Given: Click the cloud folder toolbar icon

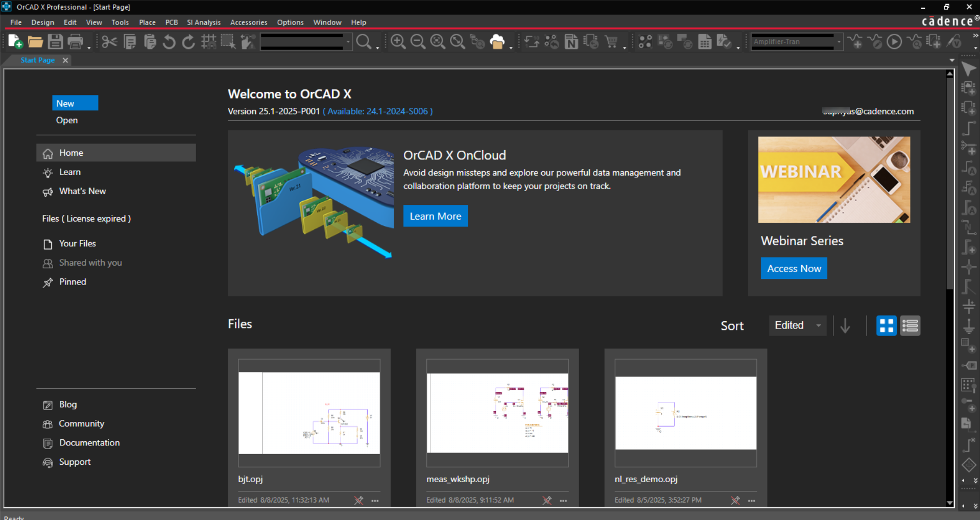Looking at the screenshot, I should coord(497,41).
